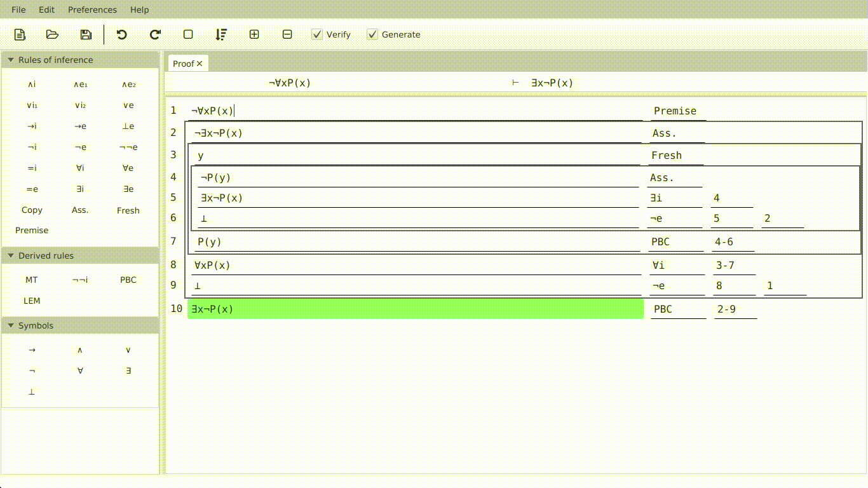
Task: Click the Fresh rule in the rules panel
Action: click(128, 210)
